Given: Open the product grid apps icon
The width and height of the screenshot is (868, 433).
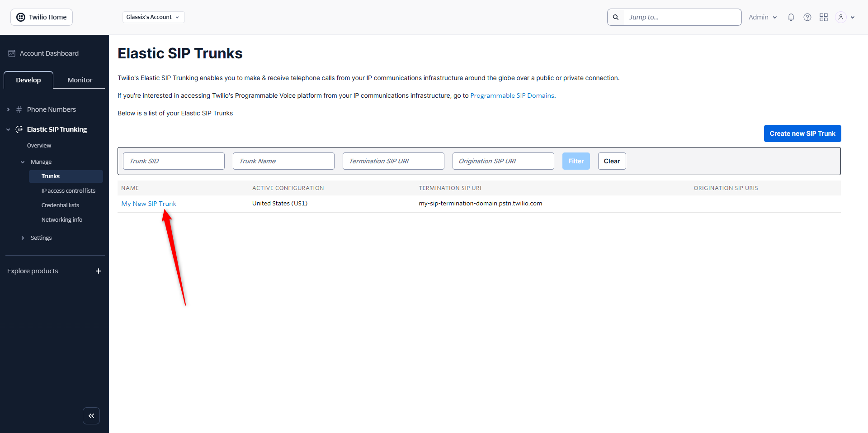Looking at the screenshot, I should click(x=824, y=17).
